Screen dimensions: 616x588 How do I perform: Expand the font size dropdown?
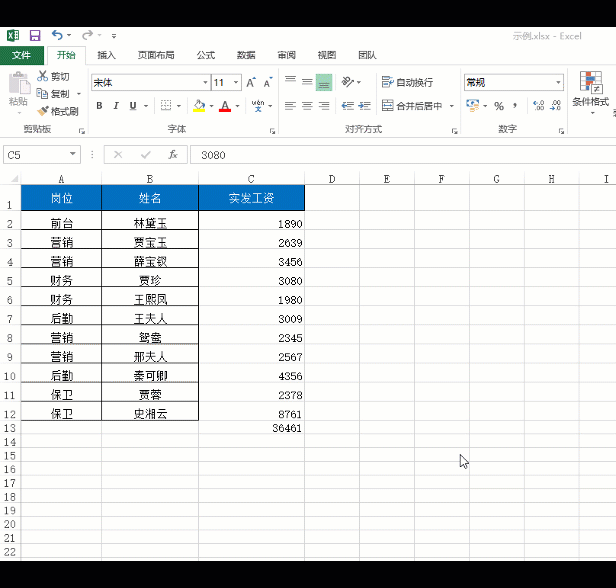[x=236, y=82]
